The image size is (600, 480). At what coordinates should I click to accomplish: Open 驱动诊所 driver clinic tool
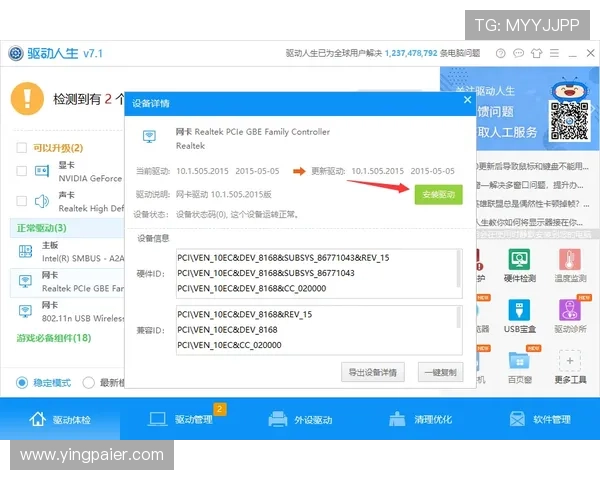pyautogui.click(x=570, y=316)
